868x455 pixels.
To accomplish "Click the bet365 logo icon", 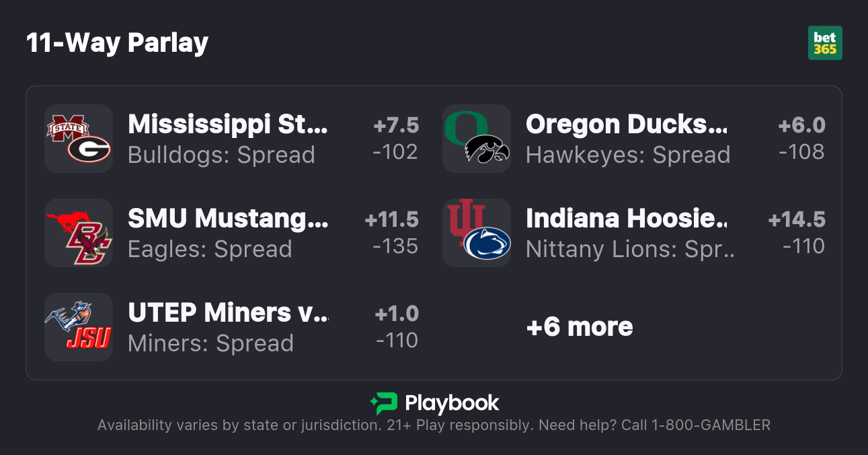I will click(825, 43).
